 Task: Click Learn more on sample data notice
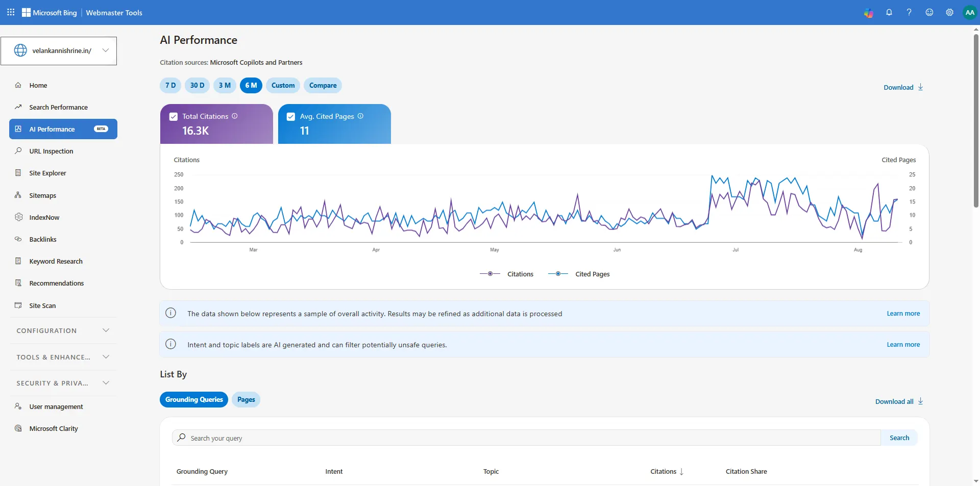pos(903,314)
